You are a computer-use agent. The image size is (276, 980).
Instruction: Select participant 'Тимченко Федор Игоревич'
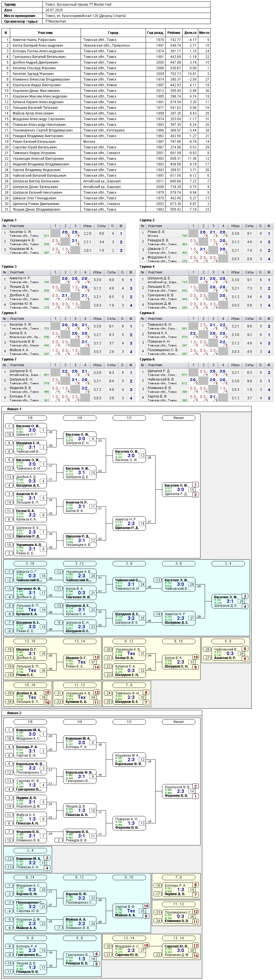[x=34, y=153]
